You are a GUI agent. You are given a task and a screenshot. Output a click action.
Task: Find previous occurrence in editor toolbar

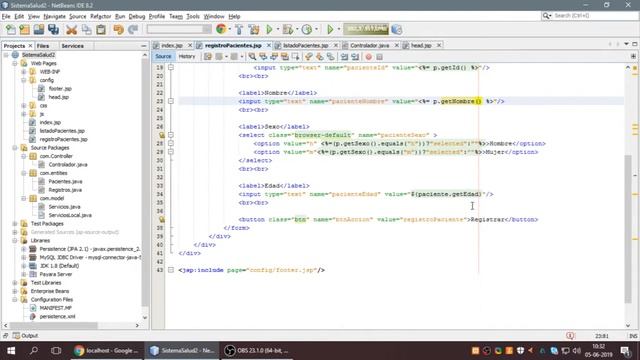pos(263,57)
